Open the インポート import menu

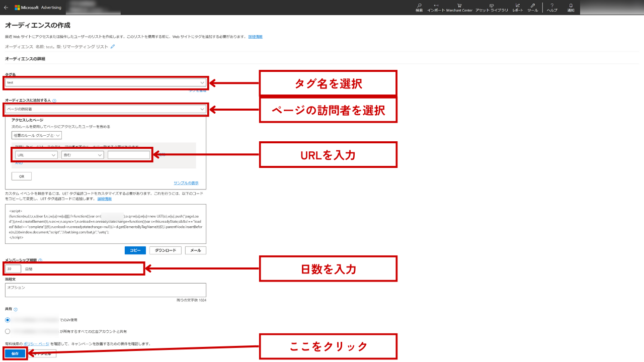click(x=436, y=8)
